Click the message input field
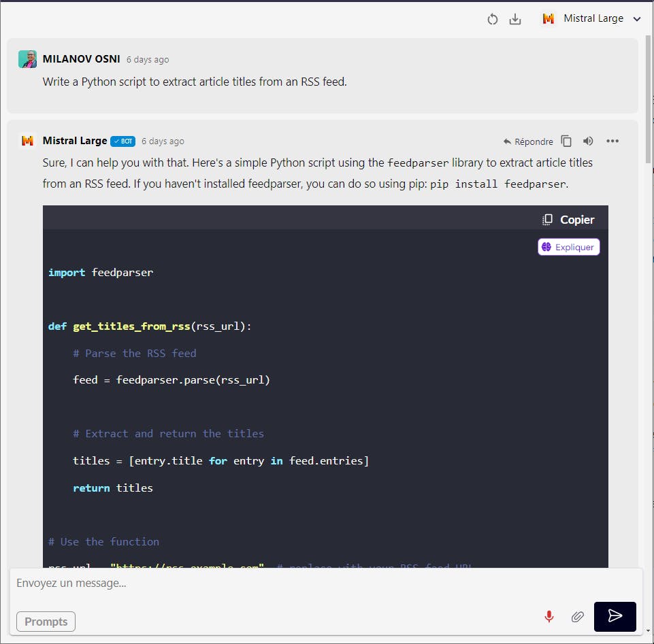Image resolution: width=654 pixels, height=644 pixels. coord(272,583)
